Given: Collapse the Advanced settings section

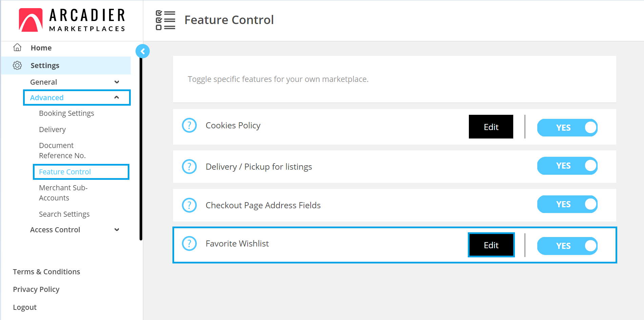Looking at the screenshot, I should pyautogui.click(x=117, y=98).
